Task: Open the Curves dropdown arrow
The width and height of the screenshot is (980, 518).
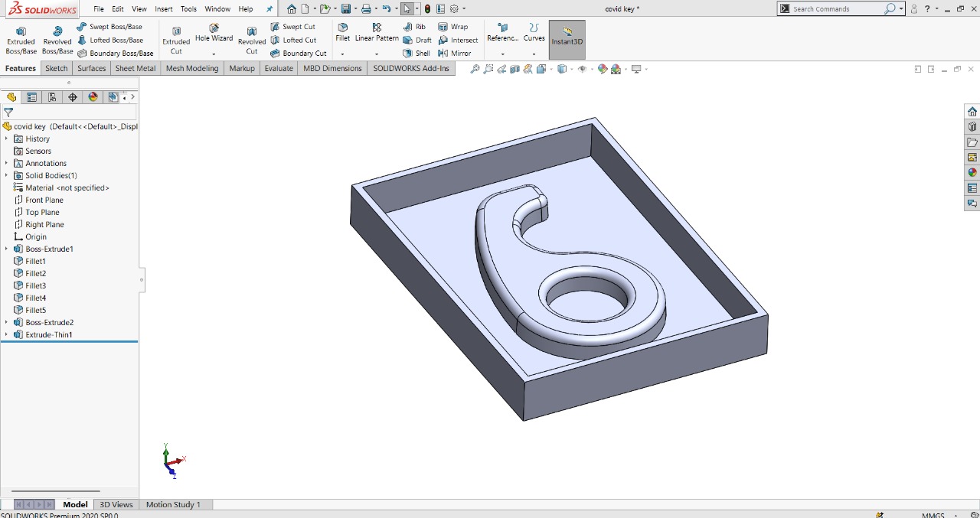Action: coord(534,54)
